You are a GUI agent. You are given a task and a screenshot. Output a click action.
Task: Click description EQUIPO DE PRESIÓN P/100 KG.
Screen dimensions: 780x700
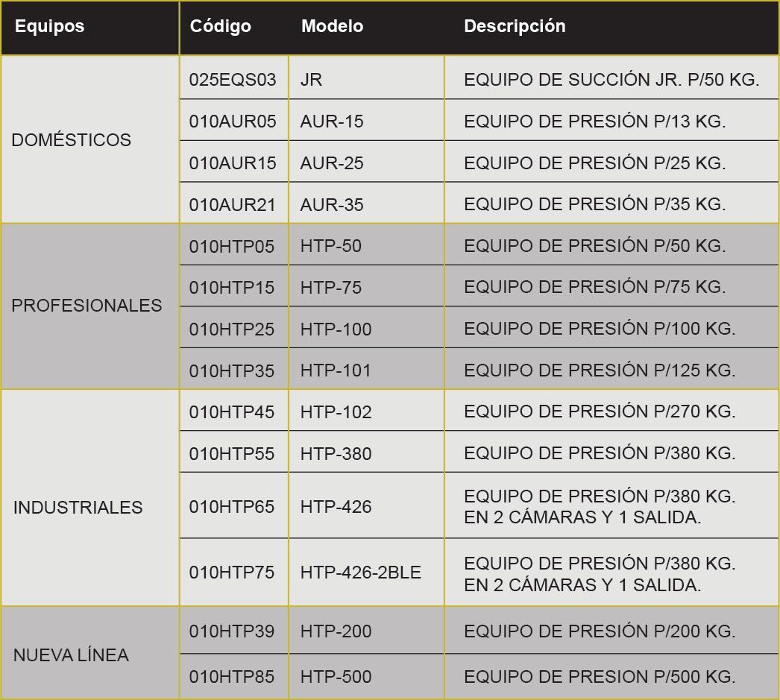[x=600, y=329]
